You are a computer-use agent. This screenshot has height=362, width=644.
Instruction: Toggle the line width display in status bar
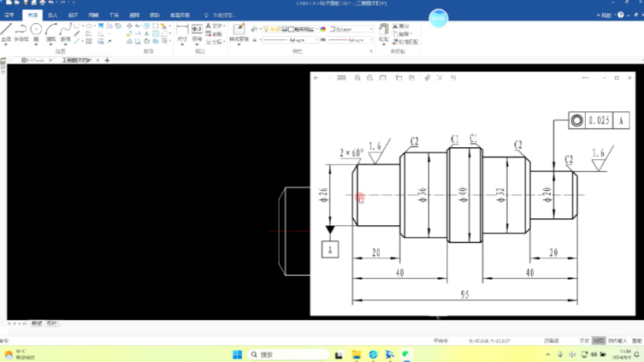coord(599,341)
